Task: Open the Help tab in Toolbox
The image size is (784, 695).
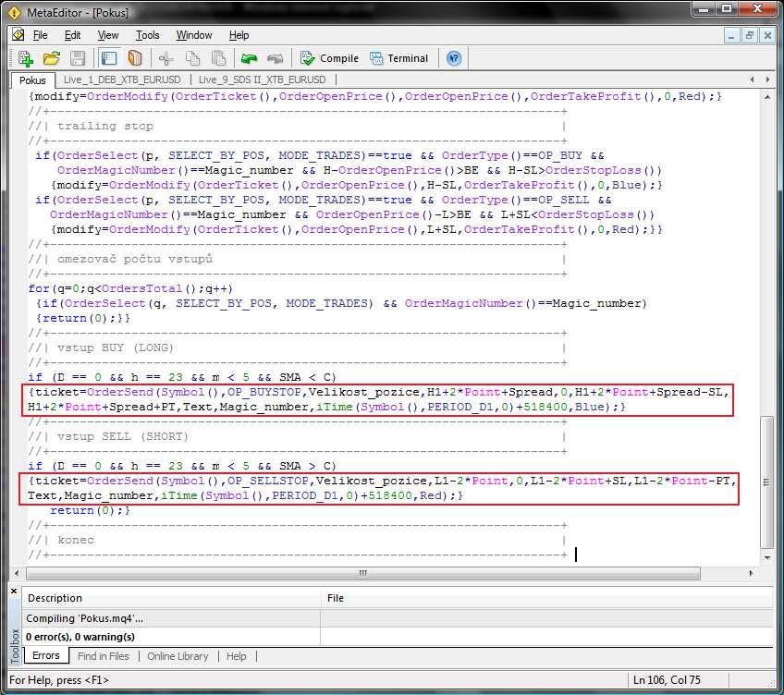Action: (x=236, y=656)
